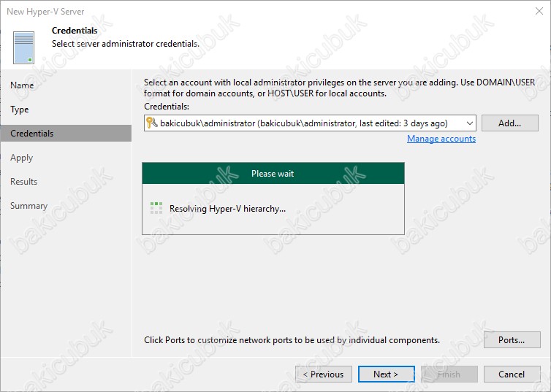
Task: Click the Add... button
Action: pos(509,123)
